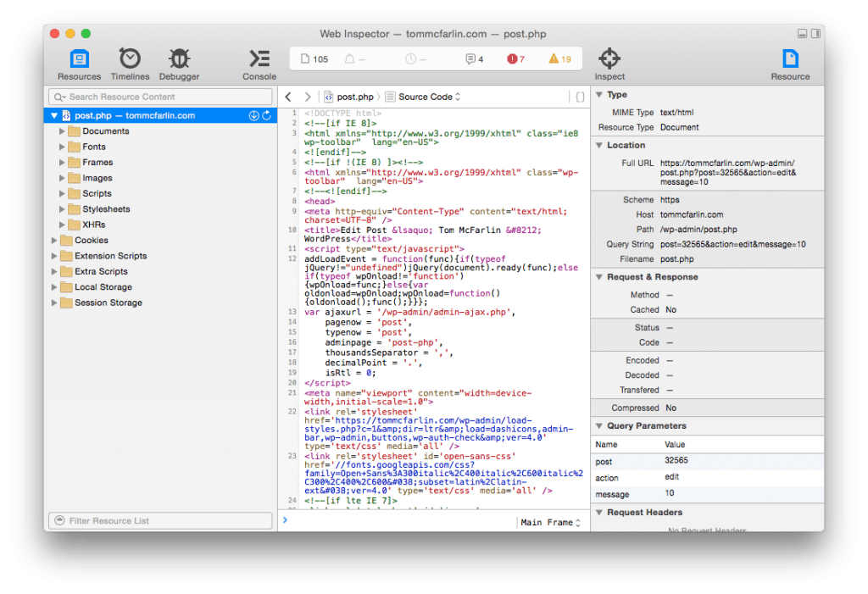The image size is (868, 594).
Task: Select the action edit query parameter row
Action: point(708,477)
